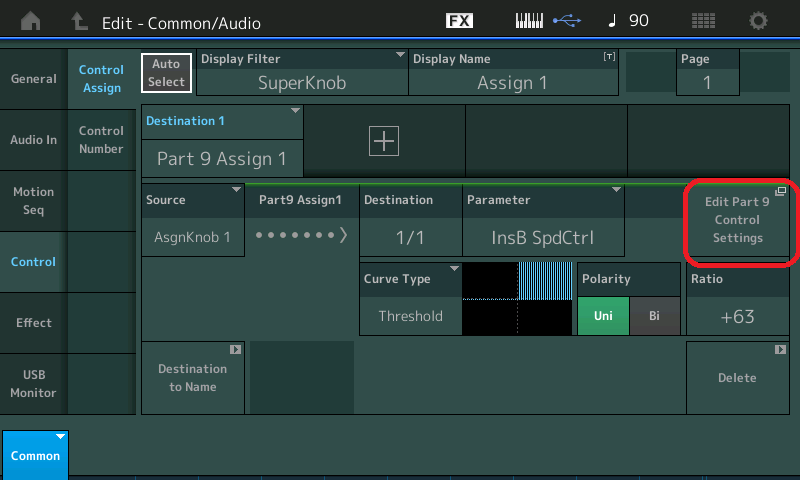Add a new destination with plus icon

click(x=384, y=141)
